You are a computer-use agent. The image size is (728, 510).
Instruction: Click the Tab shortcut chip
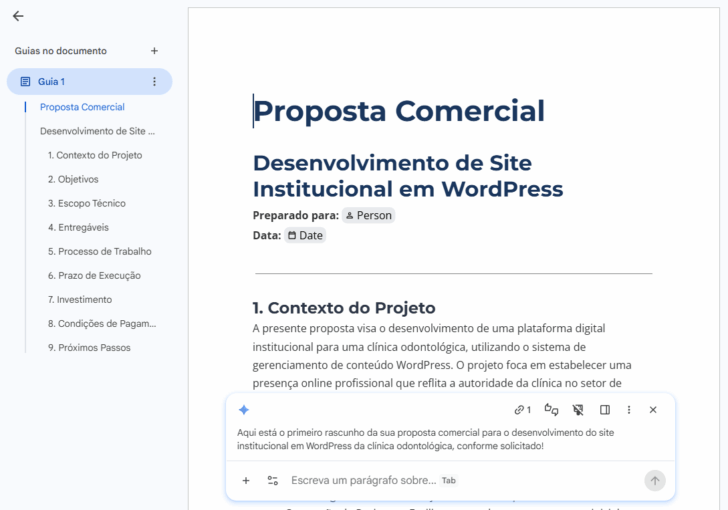point(449,481)
